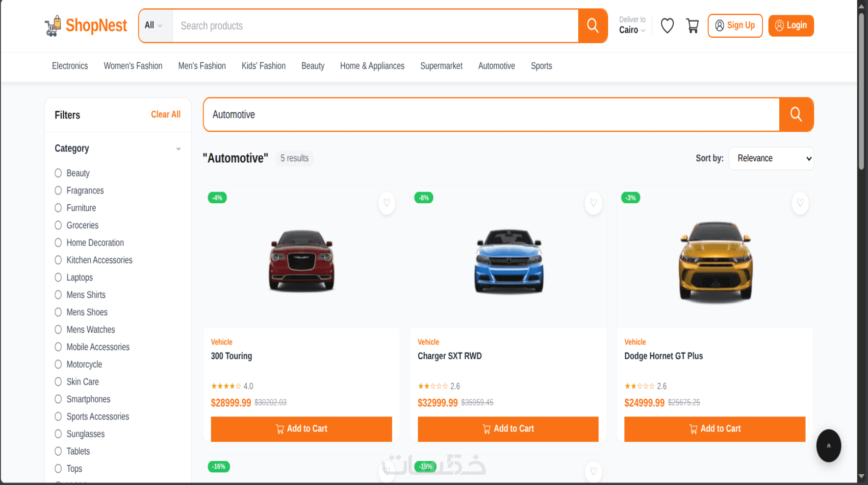Open the All search category dropdown
This screenshot has width=868, height=485.
coord(156,25)
